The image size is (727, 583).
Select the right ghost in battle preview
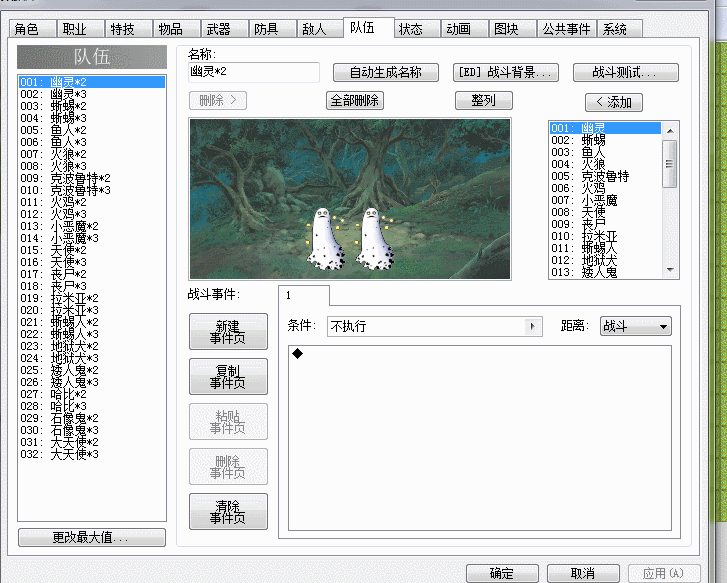pyautogui.click(x=374, y=239)
